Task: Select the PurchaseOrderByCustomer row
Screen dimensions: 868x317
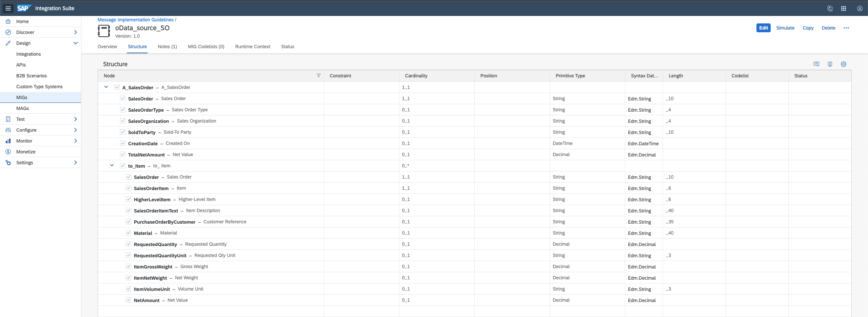Action: (x=475, y=222)
